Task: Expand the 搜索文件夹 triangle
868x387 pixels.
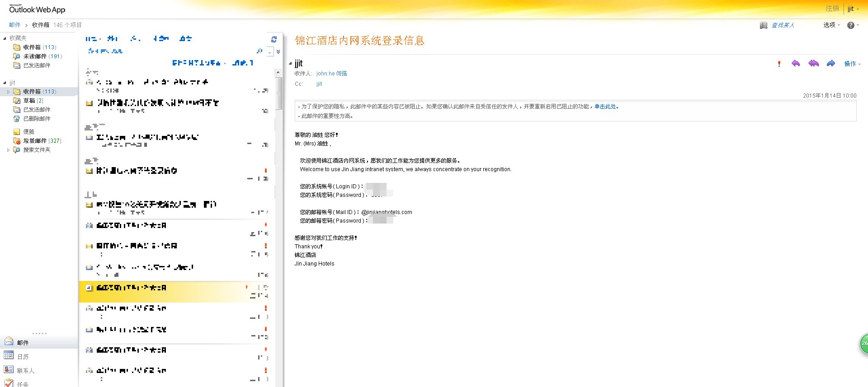Action: 8,150
